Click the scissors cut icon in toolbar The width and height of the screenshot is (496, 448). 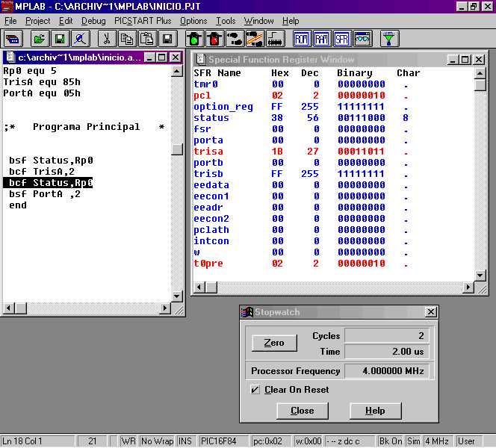107,38
